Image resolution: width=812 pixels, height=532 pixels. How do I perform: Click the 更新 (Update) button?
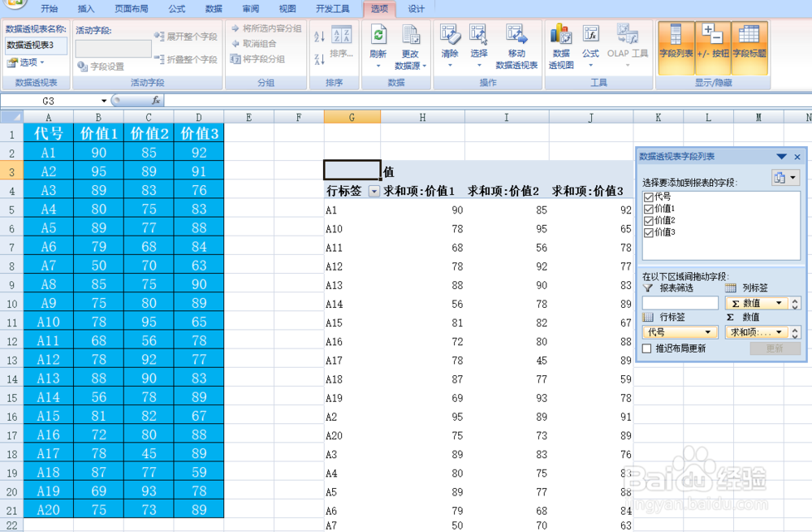[x=775, y=348]
